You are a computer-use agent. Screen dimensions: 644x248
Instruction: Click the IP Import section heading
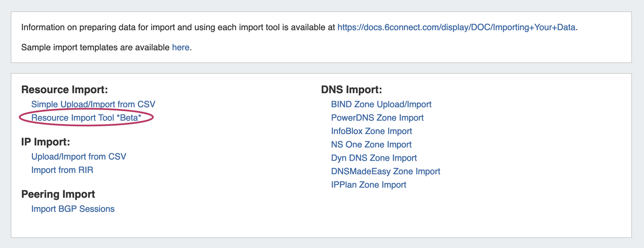pyautogui.click(x=45, y=142)
